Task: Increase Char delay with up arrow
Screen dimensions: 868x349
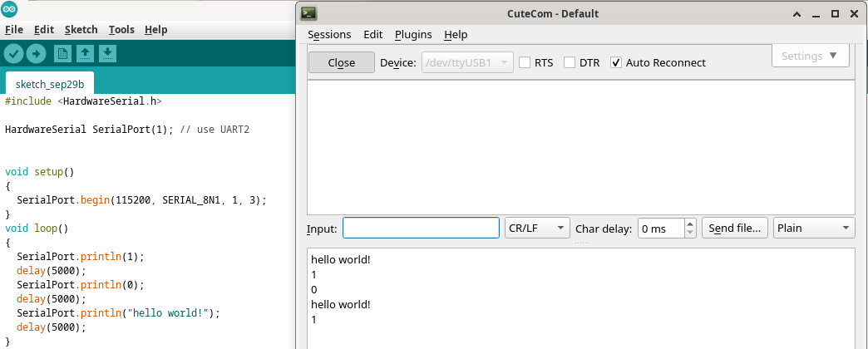Action: click(690, 224)
